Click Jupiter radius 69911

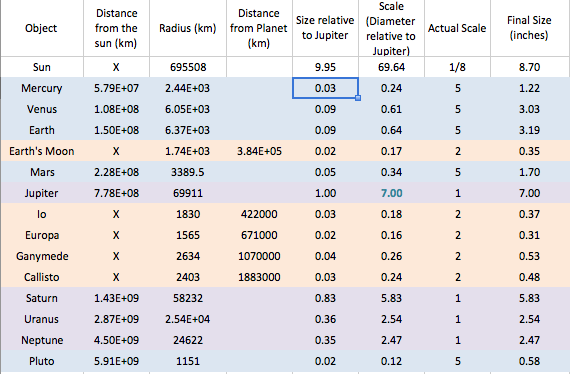[188, 193]
